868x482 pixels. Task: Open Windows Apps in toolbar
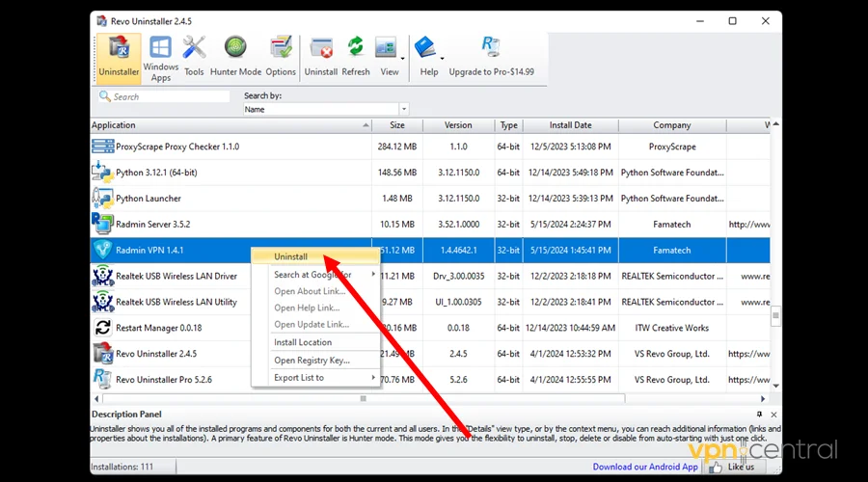click(x=160, y=58)
